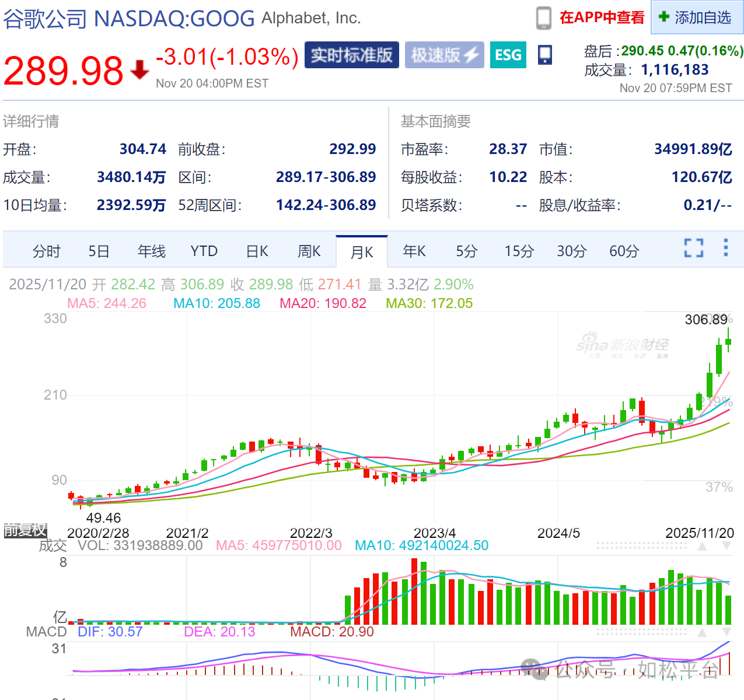Click 添加自选 to add to watchlist
Image resolution: width=744 pixels, height=700 pixels.
pyautogui.click(x=696, y=17)
